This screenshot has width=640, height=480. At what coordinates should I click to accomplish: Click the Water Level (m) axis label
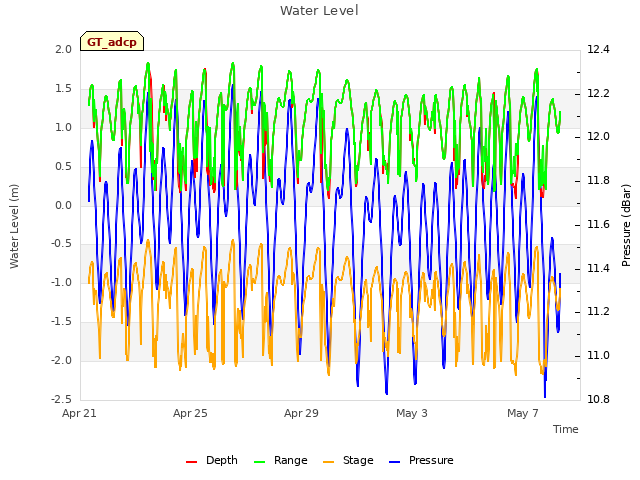click(14, 226)
